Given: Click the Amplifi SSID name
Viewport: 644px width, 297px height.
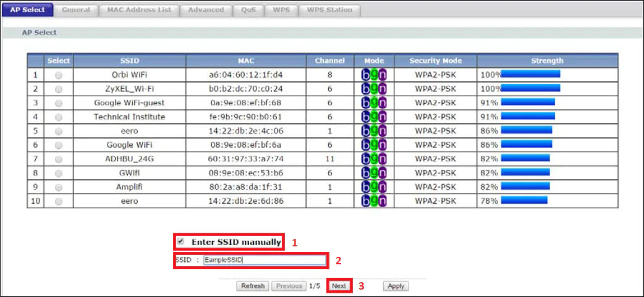Looking at the screenshot, I should pyautogui.click(x=129, y=187).
